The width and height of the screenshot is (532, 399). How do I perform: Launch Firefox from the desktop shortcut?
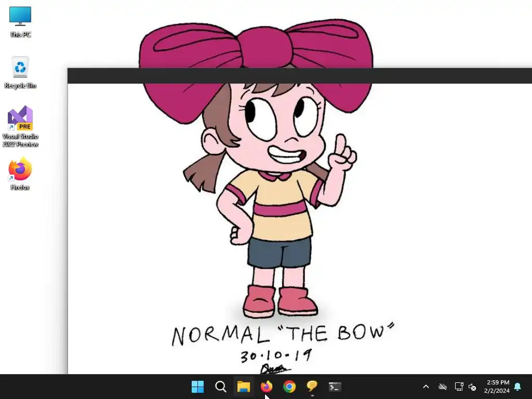20,174
